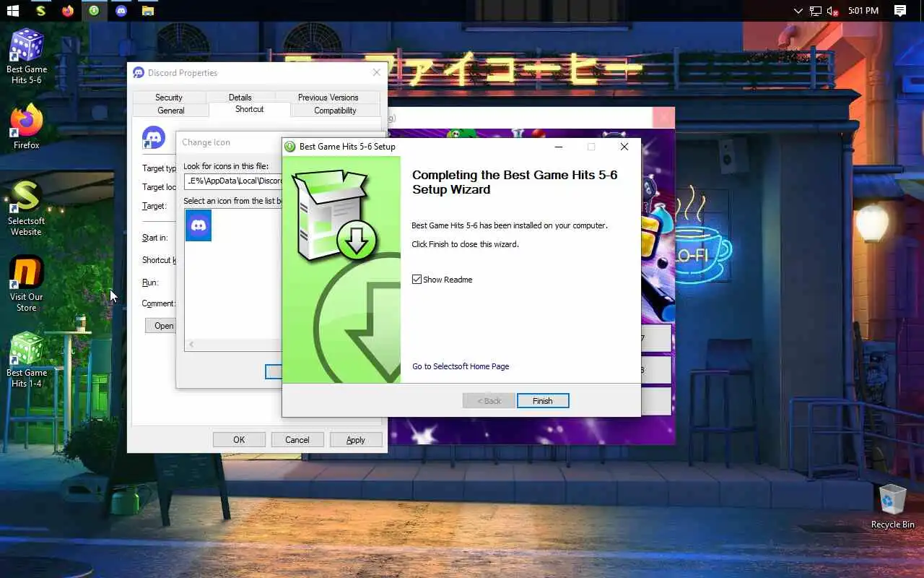
Task: Click the Discord icon in Properties title bar
Action: coord(139,73)
